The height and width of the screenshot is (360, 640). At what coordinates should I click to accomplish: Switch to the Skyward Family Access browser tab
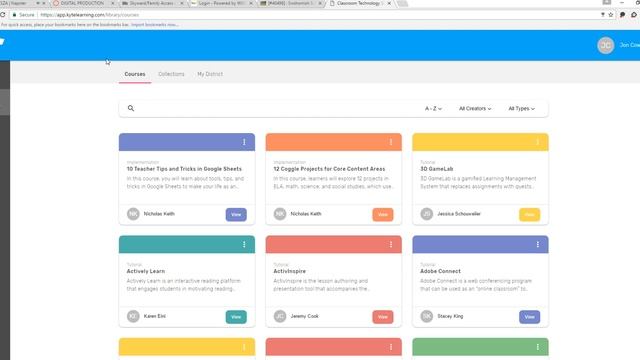coord(152,3)
